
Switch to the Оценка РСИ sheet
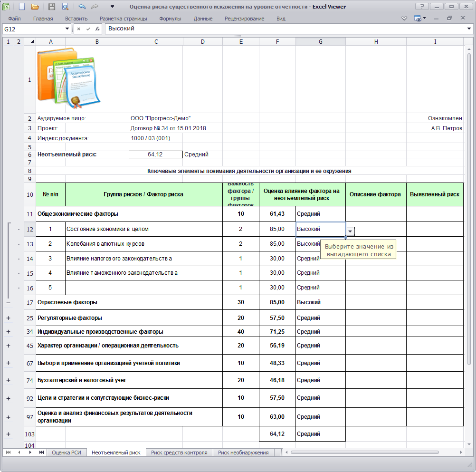pyautogui.click(x=67, y=453)
